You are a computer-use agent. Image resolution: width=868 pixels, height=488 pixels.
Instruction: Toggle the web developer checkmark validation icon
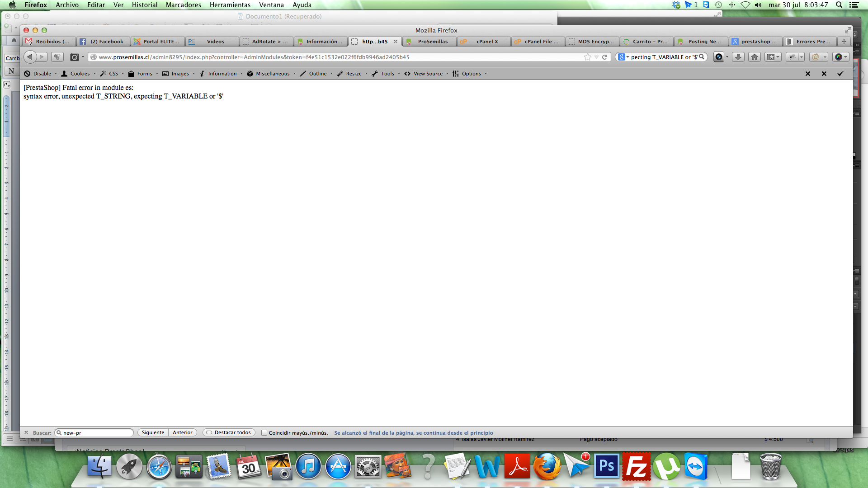tap(840, 74)
